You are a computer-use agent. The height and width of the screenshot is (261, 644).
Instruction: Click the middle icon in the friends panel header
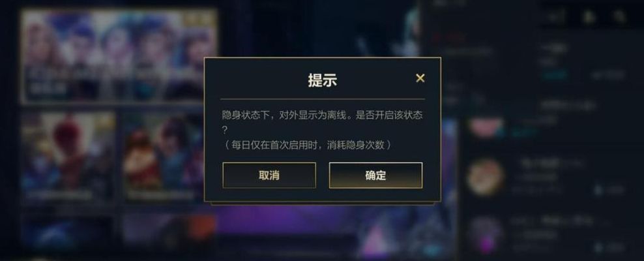pos(589,16)
